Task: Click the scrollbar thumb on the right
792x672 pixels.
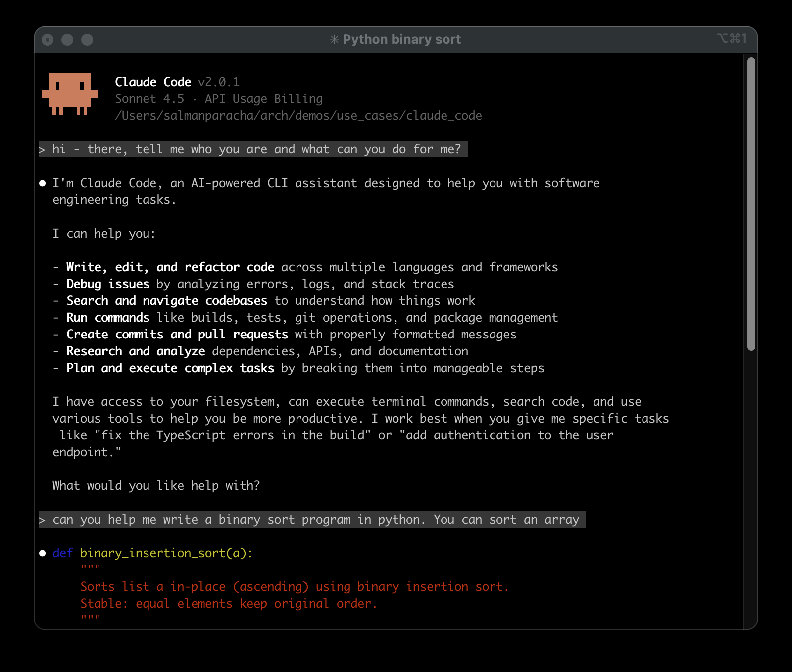Action: (x=751, y=204)
